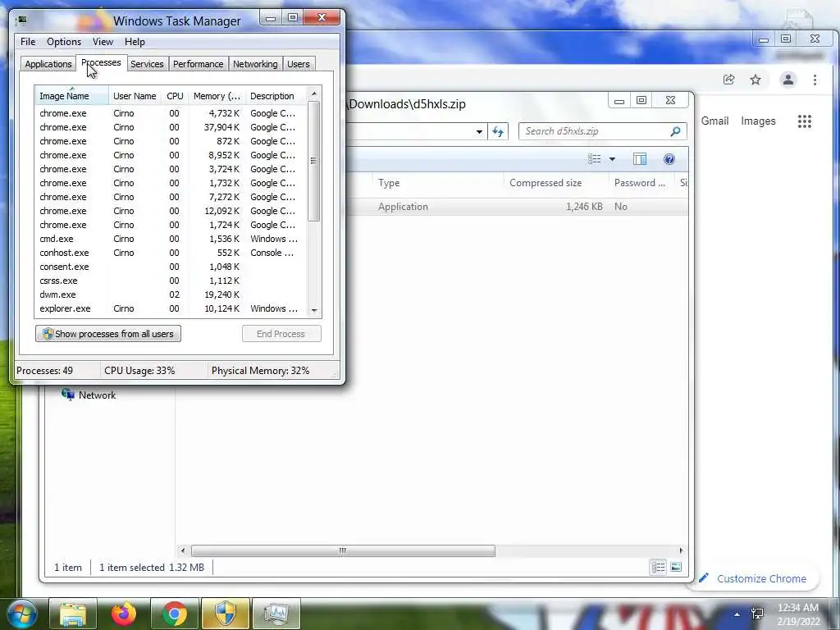Open Task Manager File menu
The image size is (840, 630).
[28, 42]
